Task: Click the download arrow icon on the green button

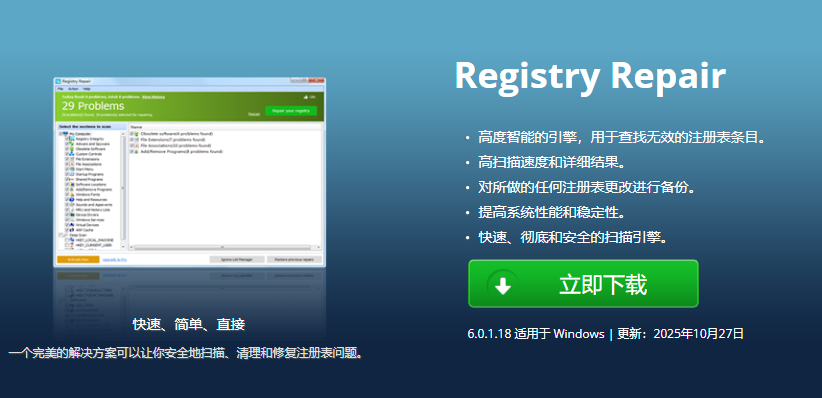Action: click(503, 285)
